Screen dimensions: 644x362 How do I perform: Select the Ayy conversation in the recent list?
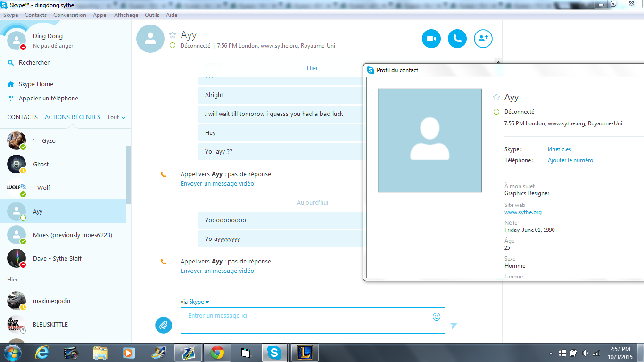63,211
